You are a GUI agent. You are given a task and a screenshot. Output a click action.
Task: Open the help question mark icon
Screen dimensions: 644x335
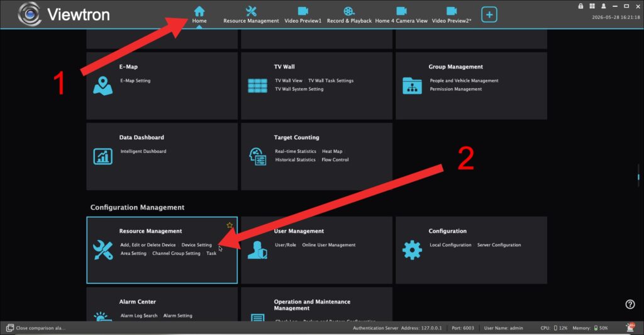pyautogui.click(x=630, y=304)
